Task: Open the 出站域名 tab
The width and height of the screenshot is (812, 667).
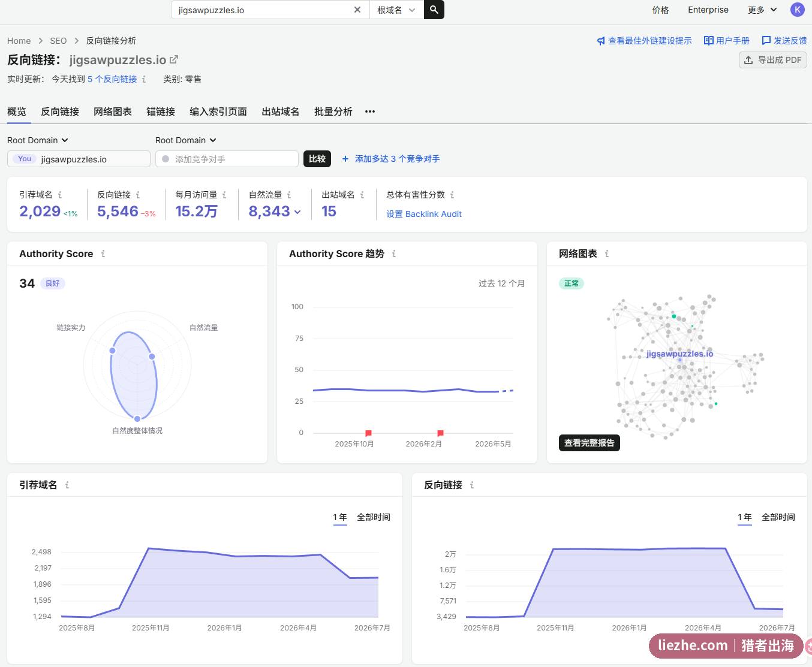Action: pyautogui.click(x=280, y=111)
